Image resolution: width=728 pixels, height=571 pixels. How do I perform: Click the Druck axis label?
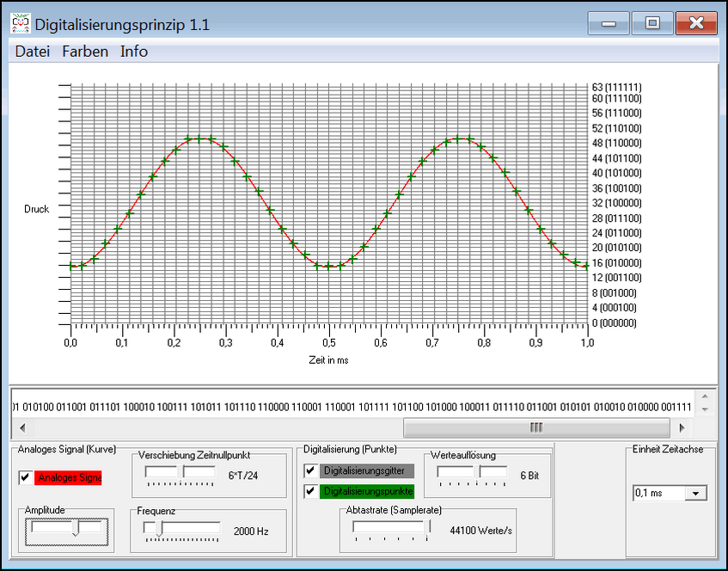click(37, 209)
